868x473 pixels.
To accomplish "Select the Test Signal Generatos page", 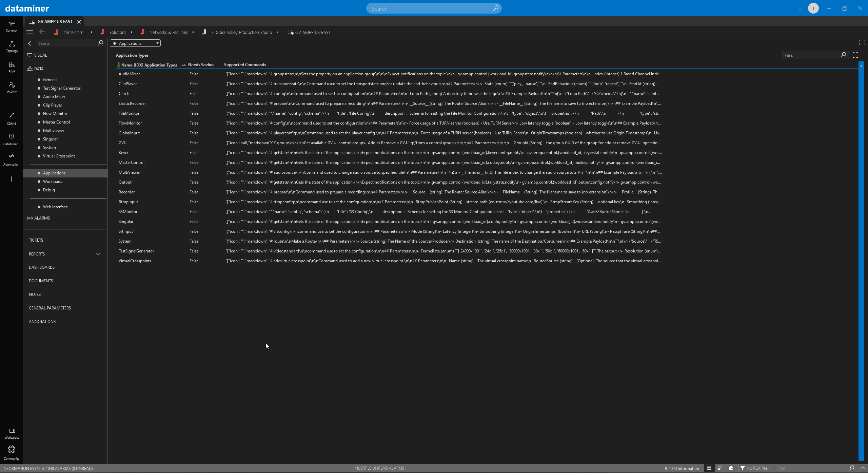I will point(62,88).
